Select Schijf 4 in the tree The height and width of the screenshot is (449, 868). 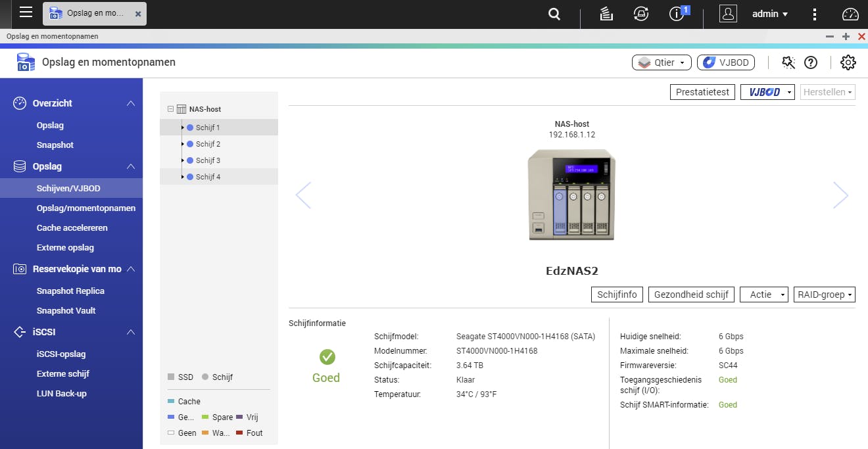219,177
